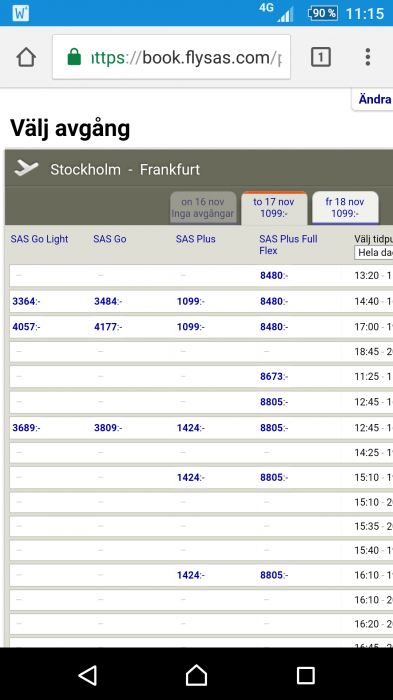Viewport: 393px width, 700px height.
Task: Select the to 17 nov date tab
Action: [274, 208]
